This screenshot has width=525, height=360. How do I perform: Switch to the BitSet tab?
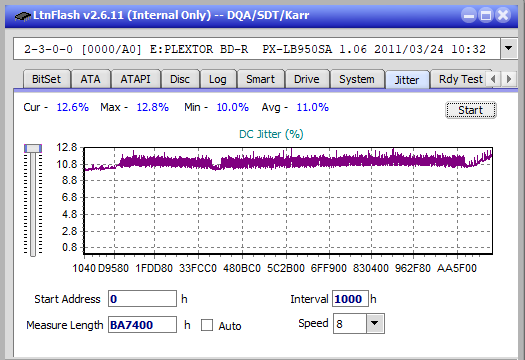coord(46,79)
